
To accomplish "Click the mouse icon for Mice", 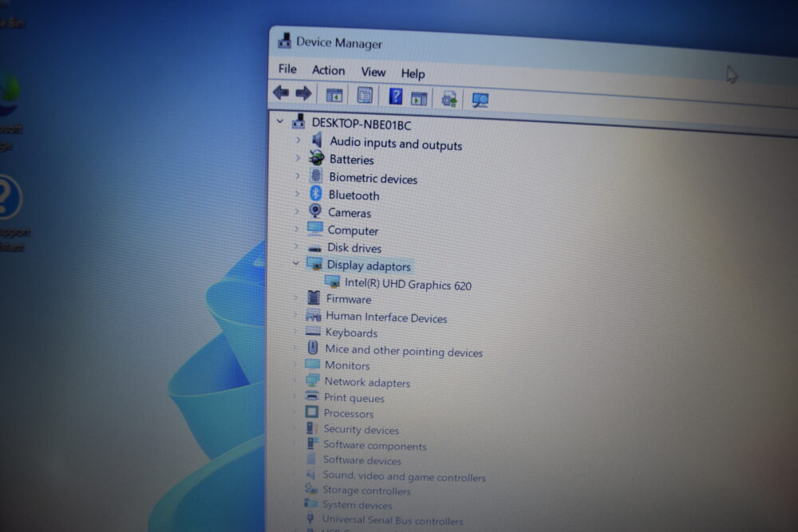I will 313,348.
